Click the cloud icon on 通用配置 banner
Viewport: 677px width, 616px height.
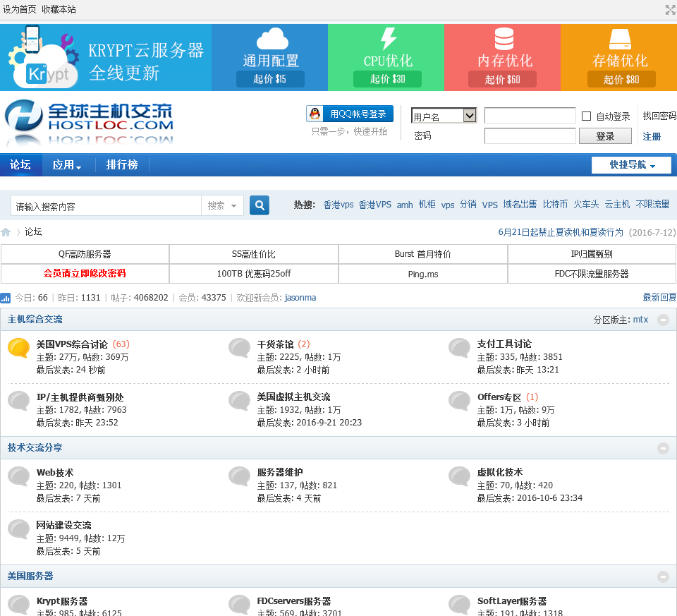tap(272, 38)
